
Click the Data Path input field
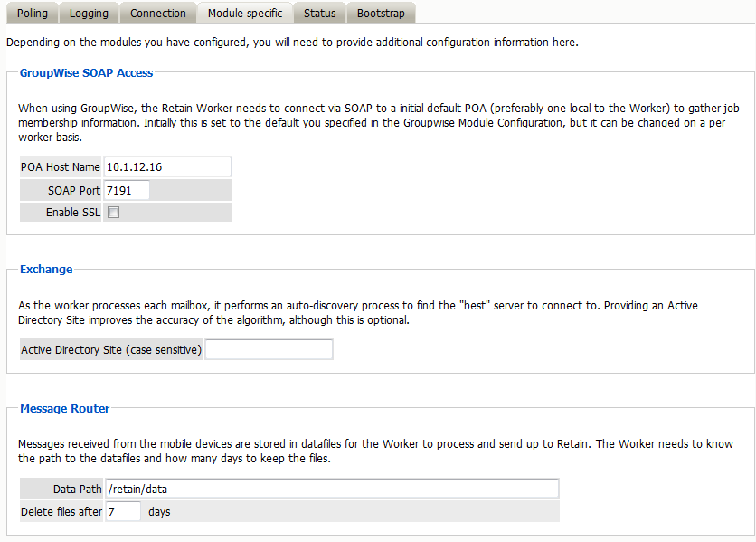point(331,489)
